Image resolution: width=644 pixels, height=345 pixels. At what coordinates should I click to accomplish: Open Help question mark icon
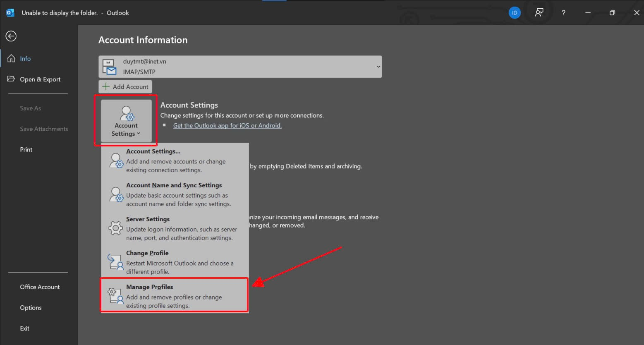coord(563,13)
